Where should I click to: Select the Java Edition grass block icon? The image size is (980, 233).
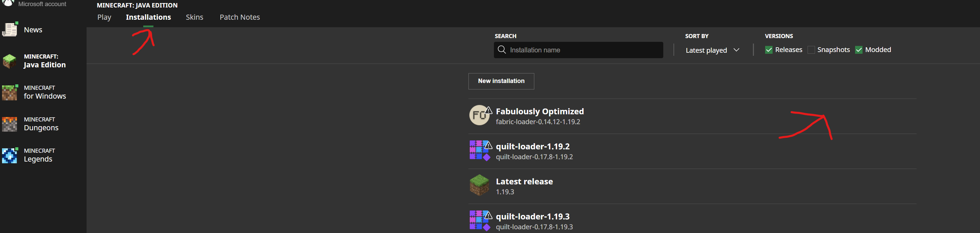10,61
